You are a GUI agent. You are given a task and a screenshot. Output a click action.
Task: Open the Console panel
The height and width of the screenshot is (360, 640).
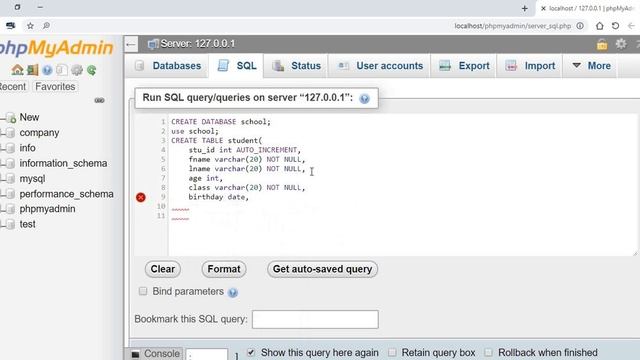pos(155,353)
